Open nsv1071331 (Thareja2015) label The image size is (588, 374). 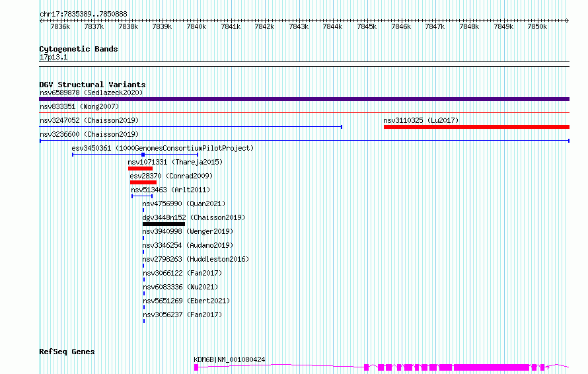(x=175, y=162)
